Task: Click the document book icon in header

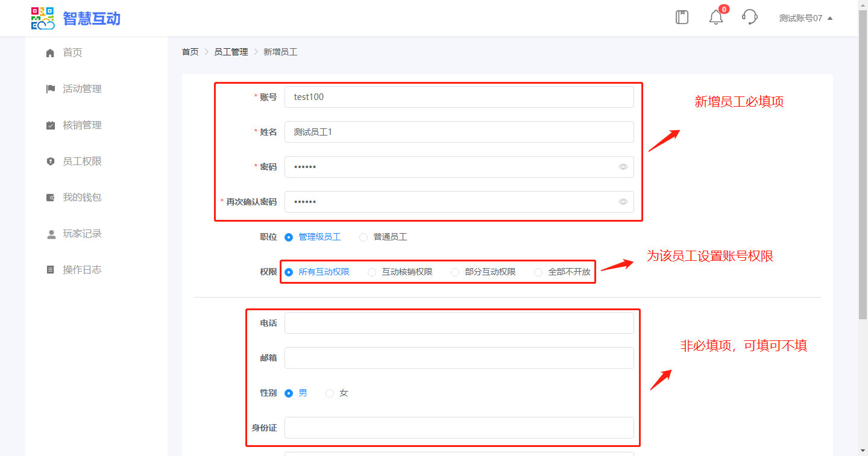Action: 682,17
